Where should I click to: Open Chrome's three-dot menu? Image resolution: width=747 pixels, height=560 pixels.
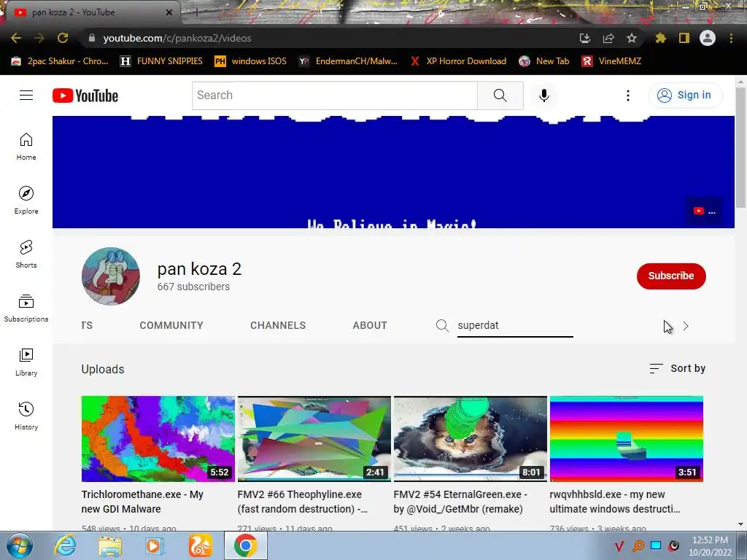731,38
